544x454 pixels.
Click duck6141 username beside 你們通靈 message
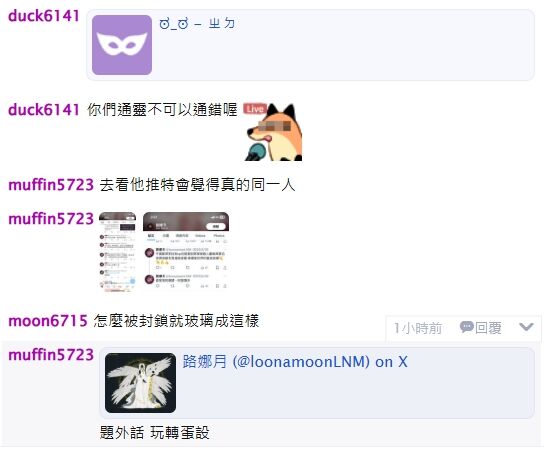pos(44,110)
